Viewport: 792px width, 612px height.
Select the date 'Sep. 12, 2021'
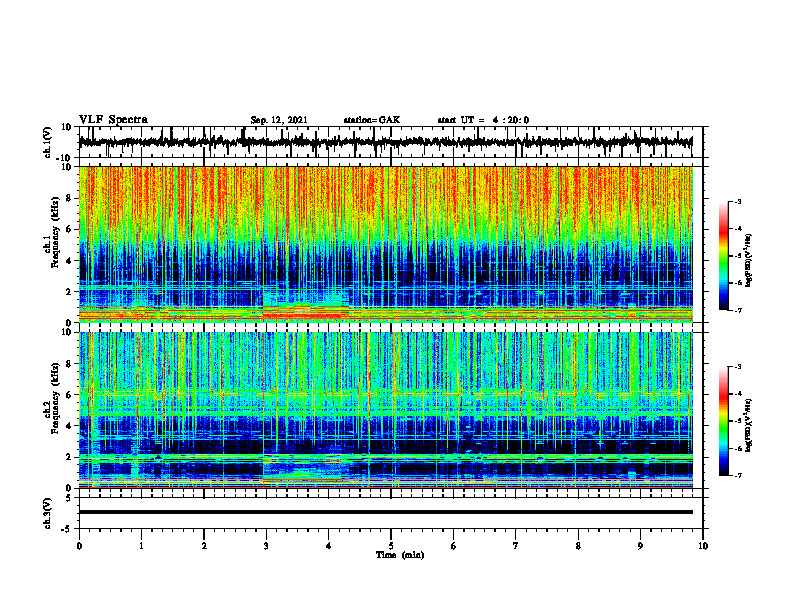tap(279, 120)
